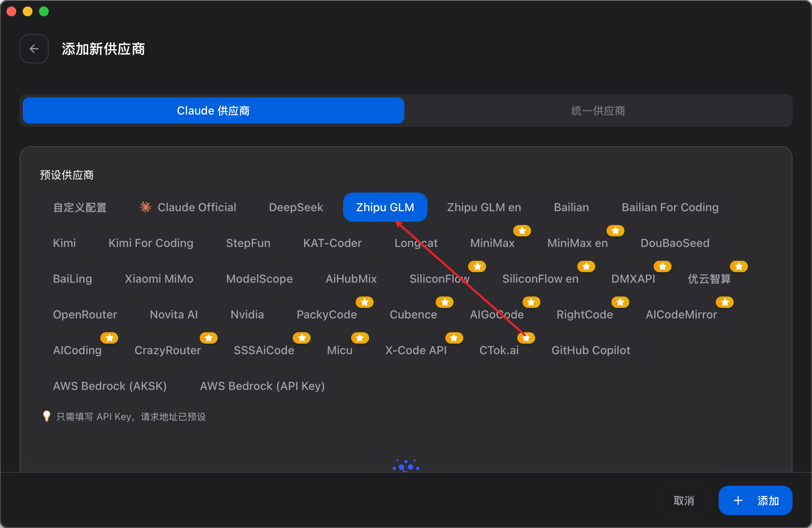
Task: Click the star badge on PackyCode
Action: [365, 302]
